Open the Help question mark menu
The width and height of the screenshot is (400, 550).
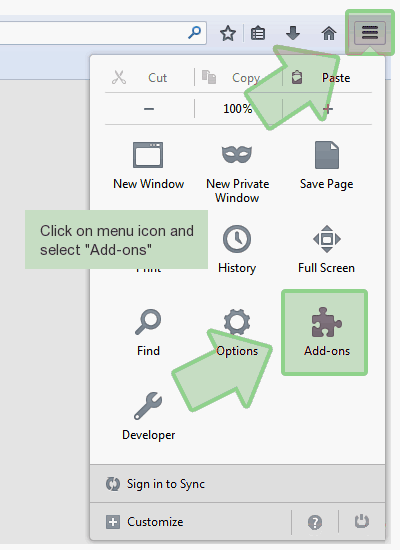[x=315, y=522]
